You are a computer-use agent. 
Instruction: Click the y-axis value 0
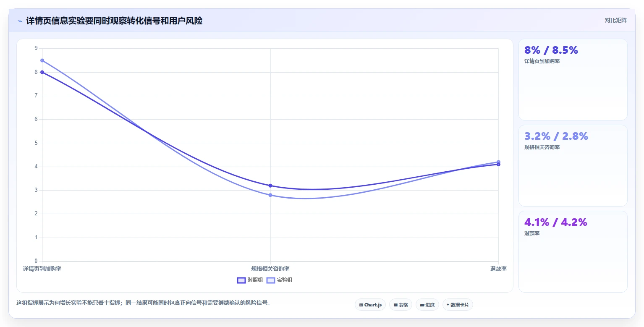(x=36, y=261)
